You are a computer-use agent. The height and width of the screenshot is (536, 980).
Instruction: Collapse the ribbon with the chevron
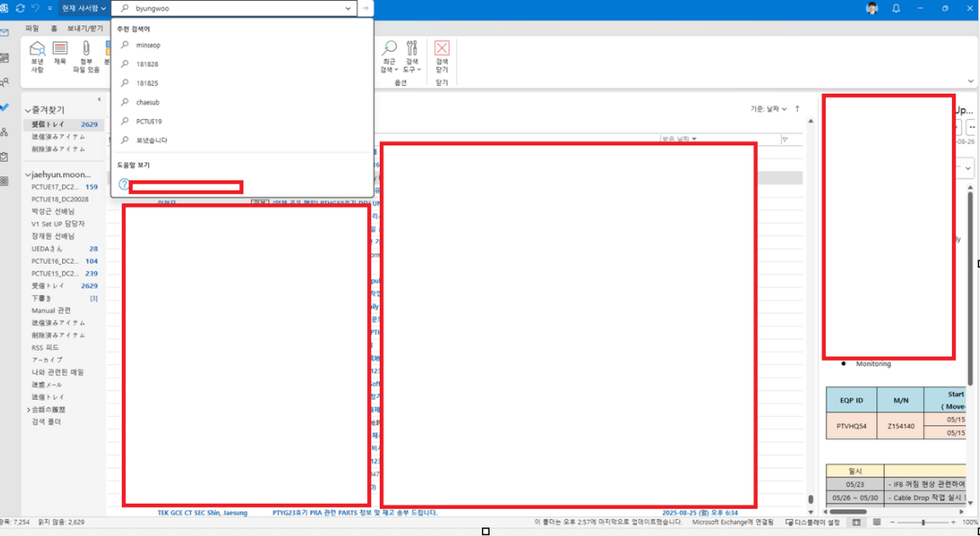click(x=971, y=81)
